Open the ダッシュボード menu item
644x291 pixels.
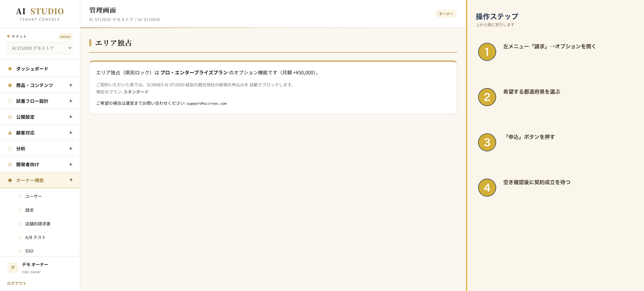pyautogui.click(x=40, y=69)
